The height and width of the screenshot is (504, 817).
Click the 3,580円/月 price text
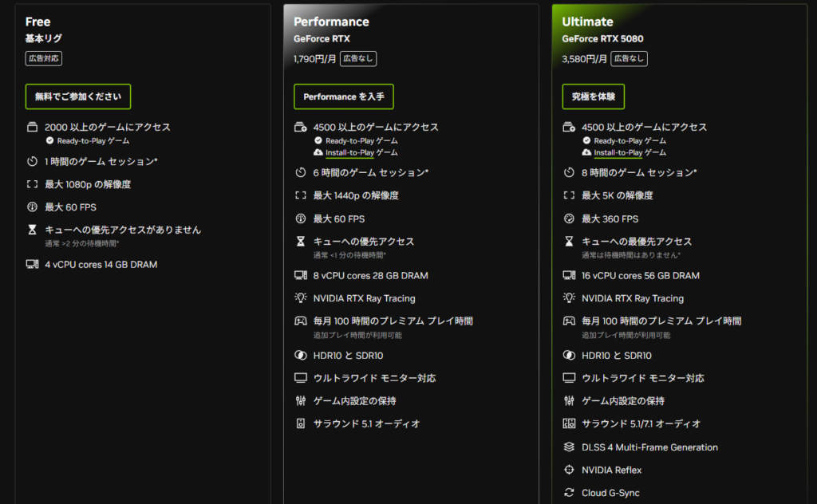click(584, 59)
